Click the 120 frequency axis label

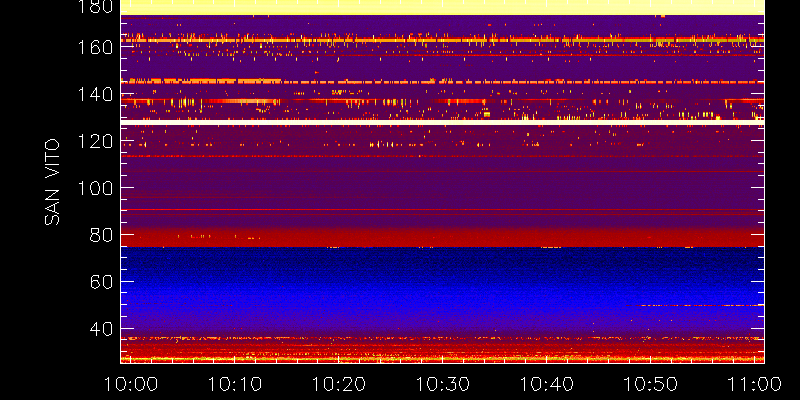coord(94,141)
